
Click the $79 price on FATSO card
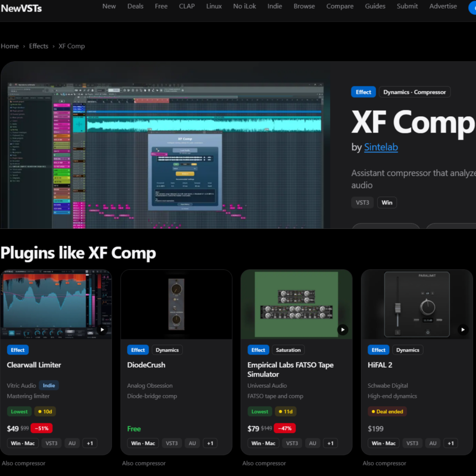[253, 429]
